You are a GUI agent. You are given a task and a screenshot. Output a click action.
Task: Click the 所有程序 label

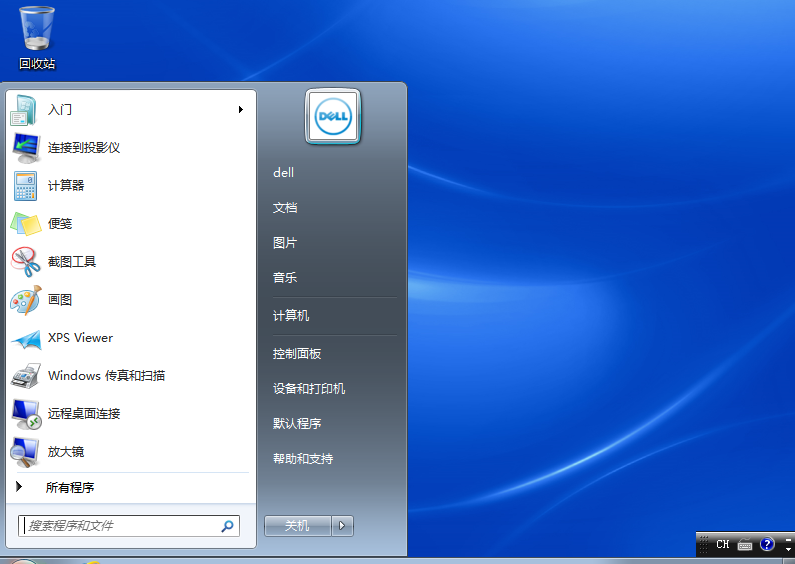tap(70, 487)
